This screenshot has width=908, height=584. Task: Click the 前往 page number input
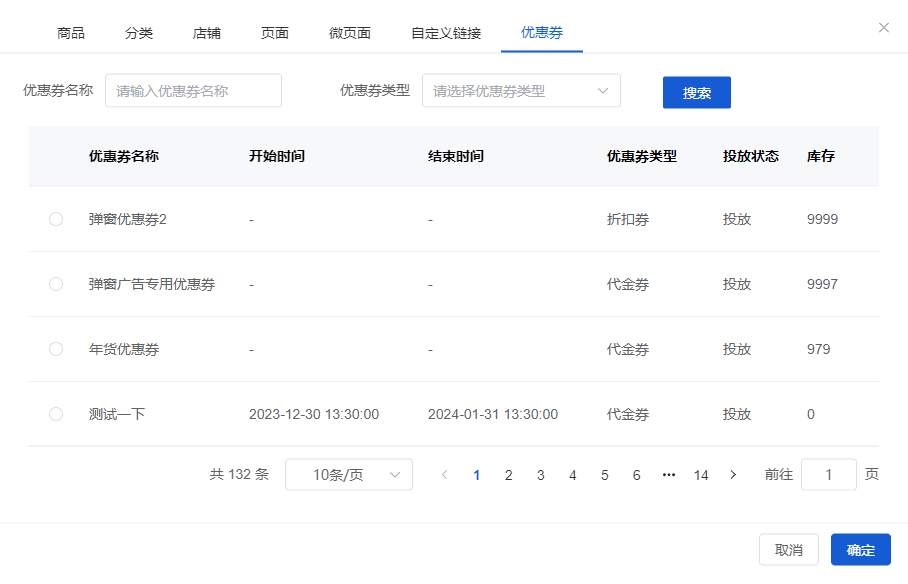829,474
